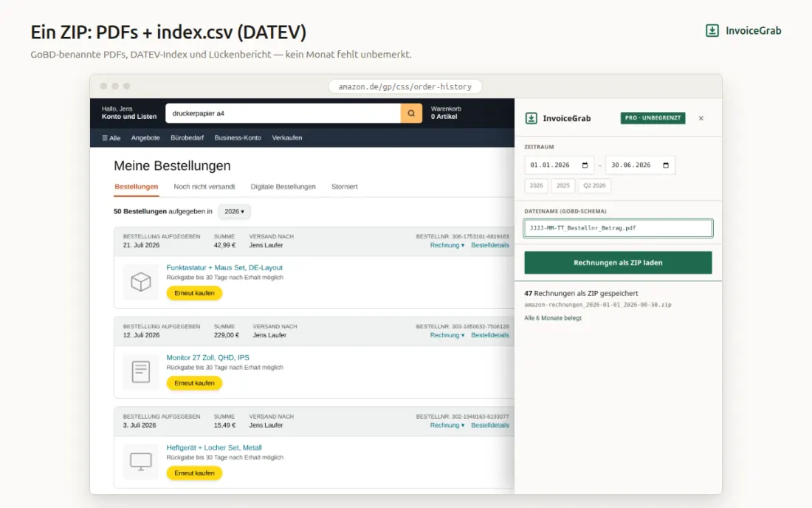
Task: Click the end date field 30.06.2026
Action: tap(640, 165)
